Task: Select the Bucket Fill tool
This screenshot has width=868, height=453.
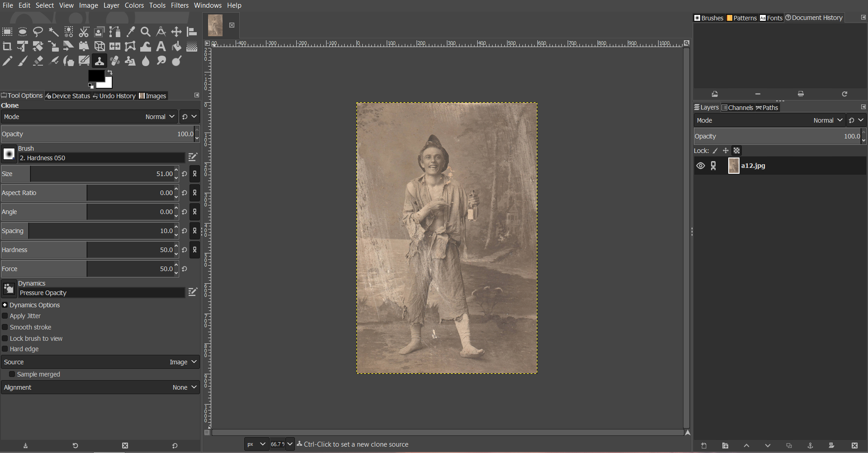Action: point(176,46)
